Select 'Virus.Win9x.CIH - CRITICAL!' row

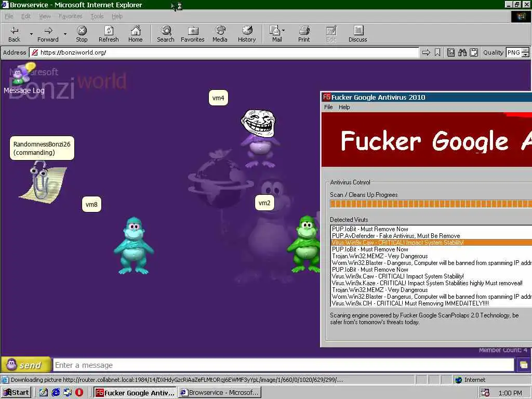coord(432,303)
